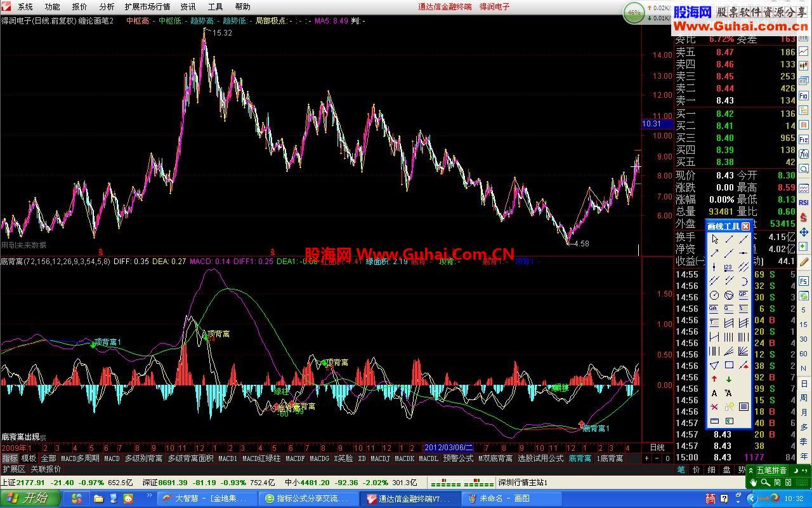Viewport: 812px width, 508px height.
Task: Click the minus zoom button beside indicator tabs
Action: (657, 458)
